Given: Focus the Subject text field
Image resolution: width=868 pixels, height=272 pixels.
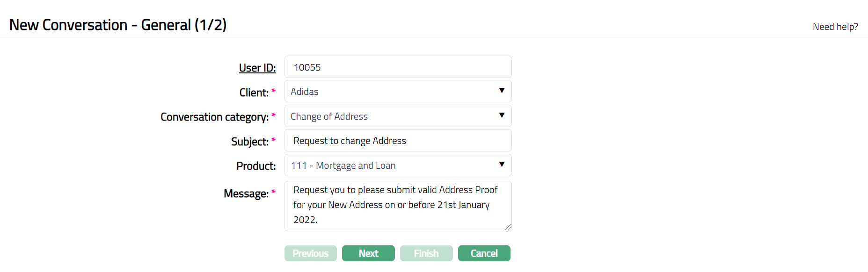Looking at the screenshot, I should coord(398,141).
